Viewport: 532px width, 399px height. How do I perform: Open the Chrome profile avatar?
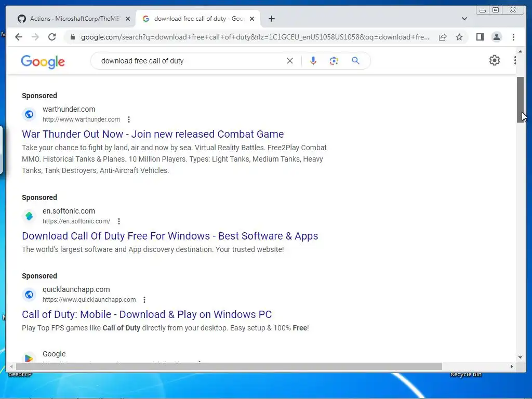click(496, 37)
